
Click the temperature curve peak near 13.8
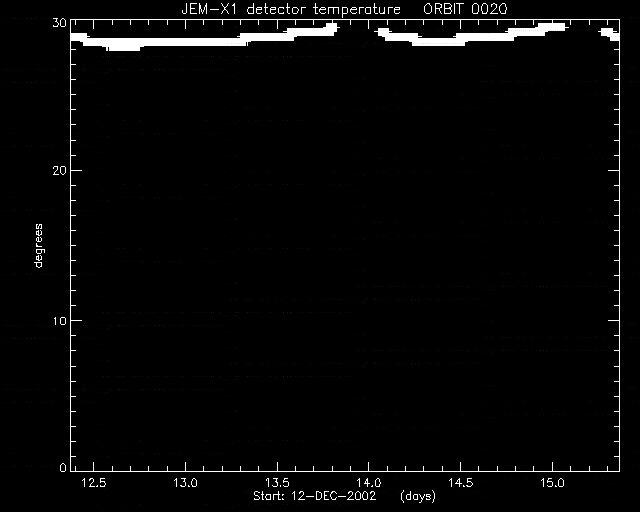[x=331, y=29]
